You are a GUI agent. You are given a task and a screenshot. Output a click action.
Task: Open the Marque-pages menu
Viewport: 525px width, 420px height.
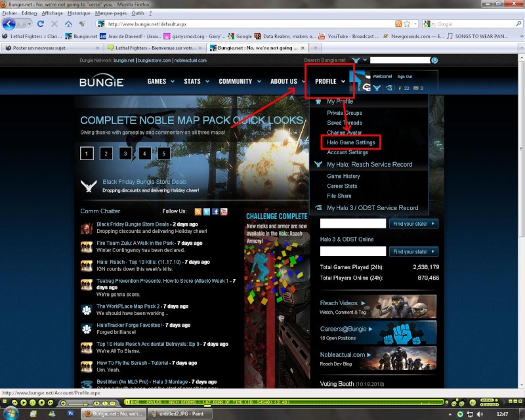[110, 13]
